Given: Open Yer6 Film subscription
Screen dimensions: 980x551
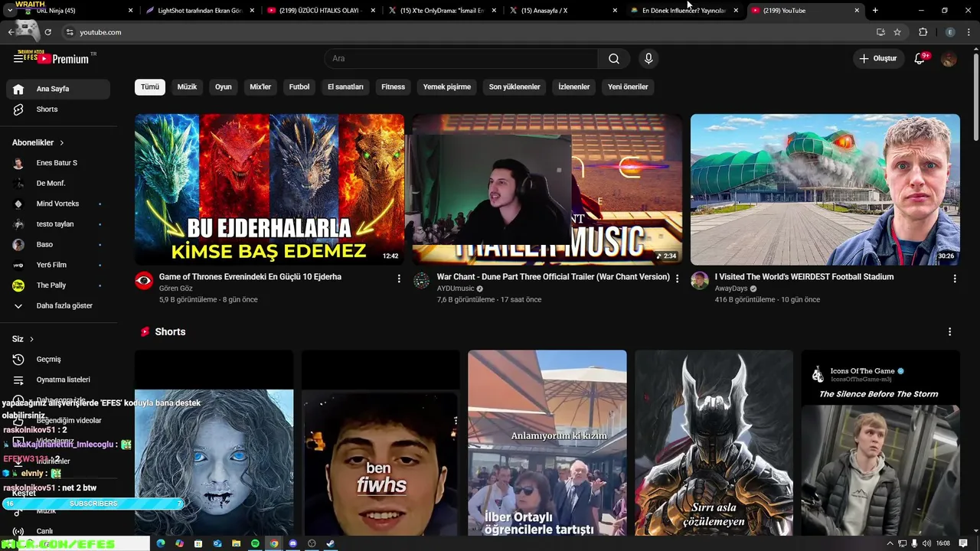Looking at the screenshot, I should tap(58, 265).
